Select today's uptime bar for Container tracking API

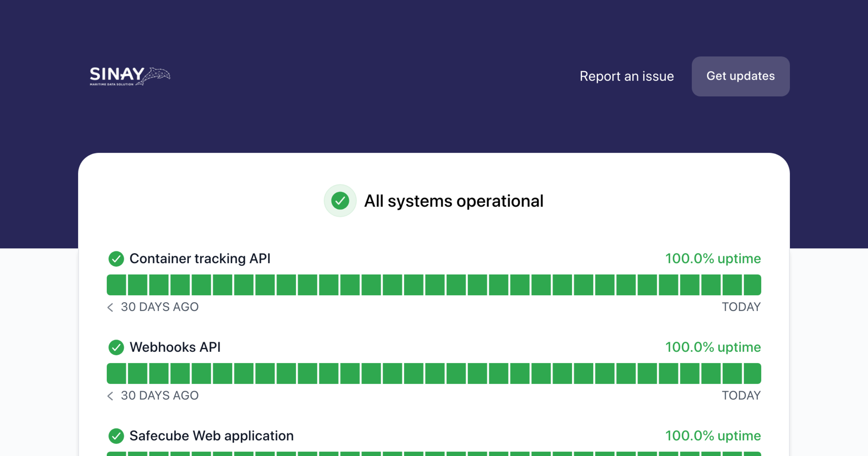pos(752,285)
